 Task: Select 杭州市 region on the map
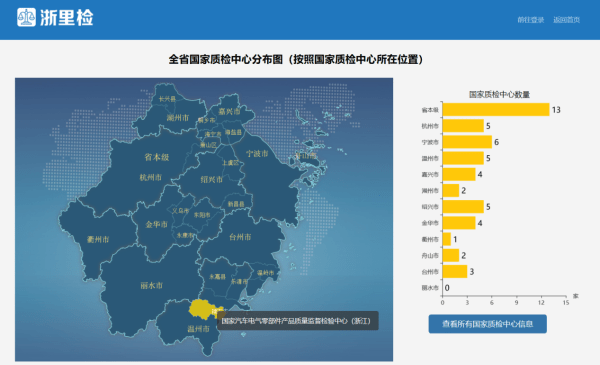(x=150, y=178)
